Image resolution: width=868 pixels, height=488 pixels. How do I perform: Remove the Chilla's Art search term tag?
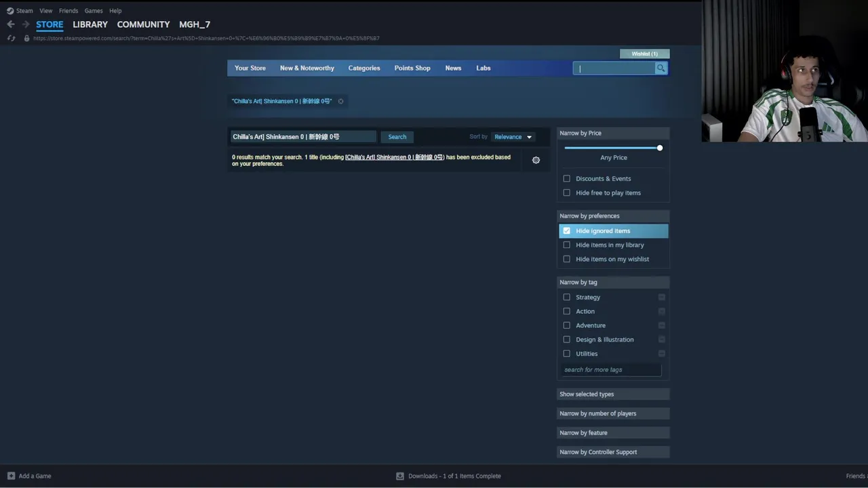coord(340,102)
